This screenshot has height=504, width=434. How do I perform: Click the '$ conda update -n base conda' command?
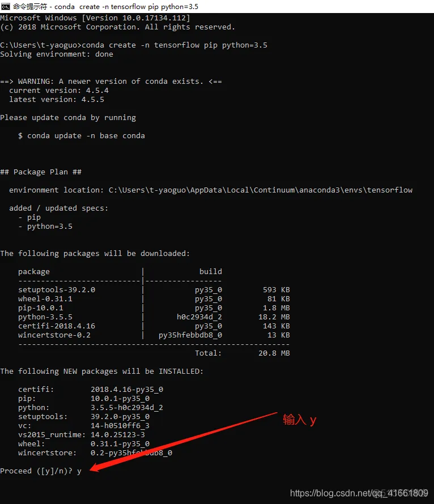click(82, 136)
